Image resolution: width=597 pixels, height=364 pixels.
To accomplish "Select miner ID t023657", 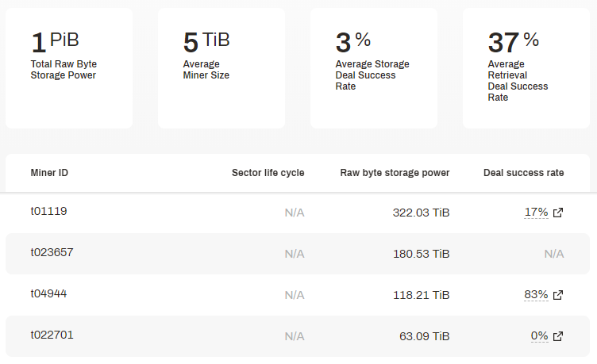I will pyautogui.click(x=52, y=252).
